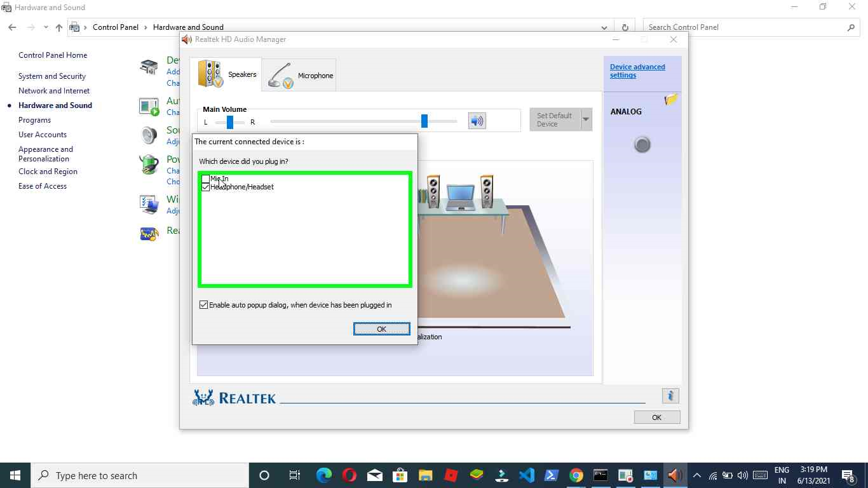Open File Explorer from taskbar

coord(425,475)
